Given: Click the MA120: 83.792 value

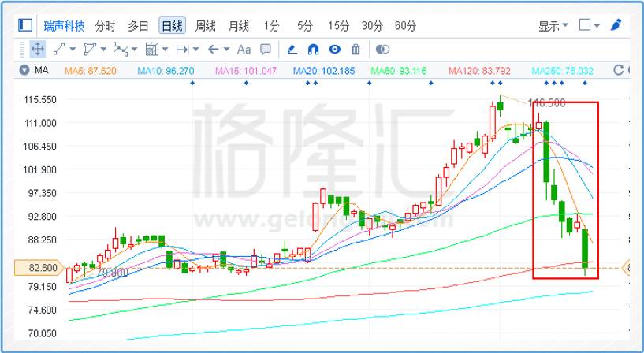Looking at the screenshot, I should tap(479, 71).
